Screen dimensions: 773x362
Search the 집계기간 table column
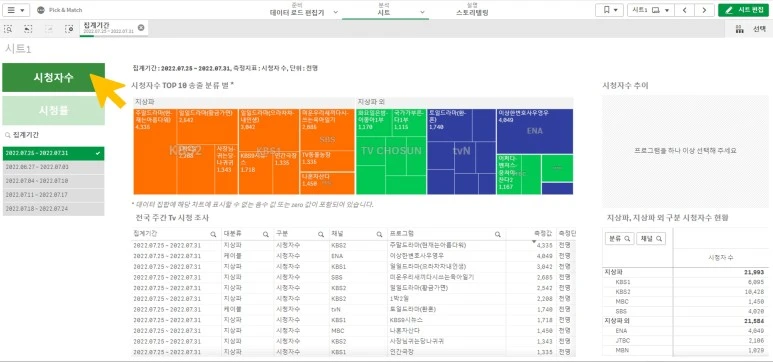point(213,234)
